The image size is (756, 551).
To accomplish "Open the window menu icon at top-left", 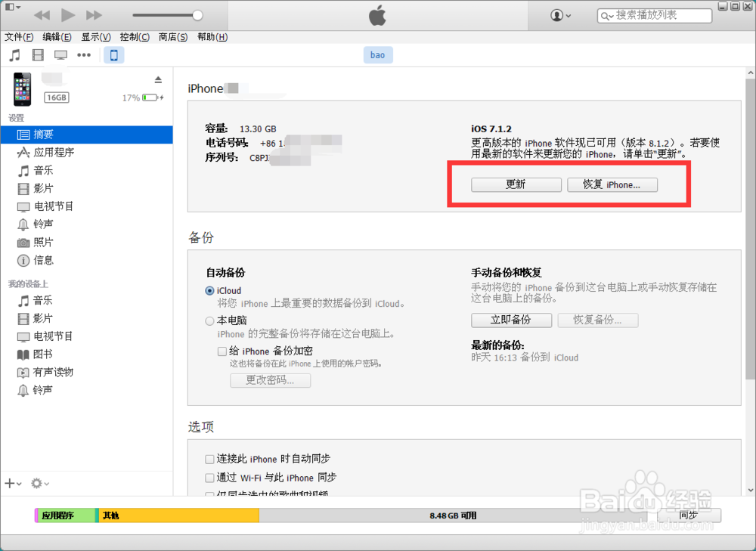I will click(x=13, y=7).
